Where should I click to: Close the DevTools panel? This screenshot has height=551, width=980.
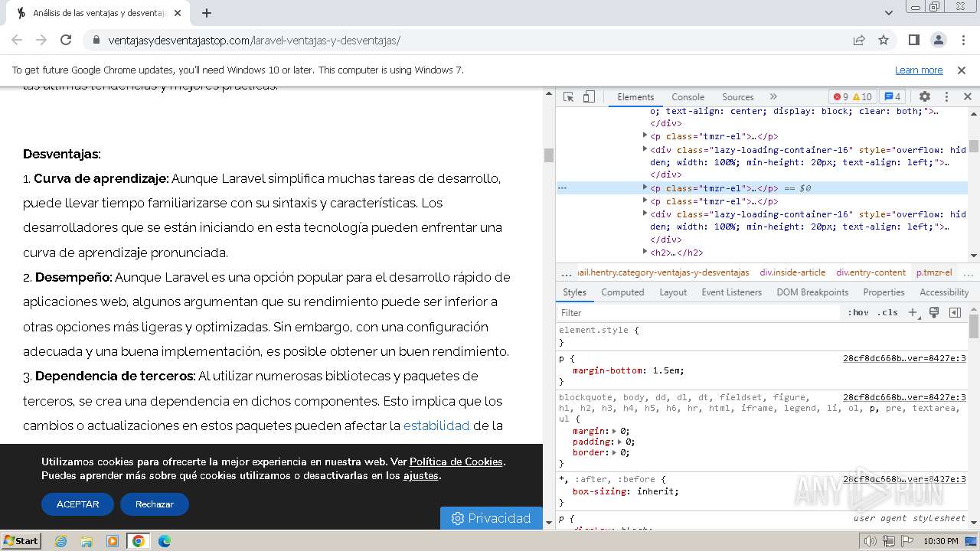(967, 97)
